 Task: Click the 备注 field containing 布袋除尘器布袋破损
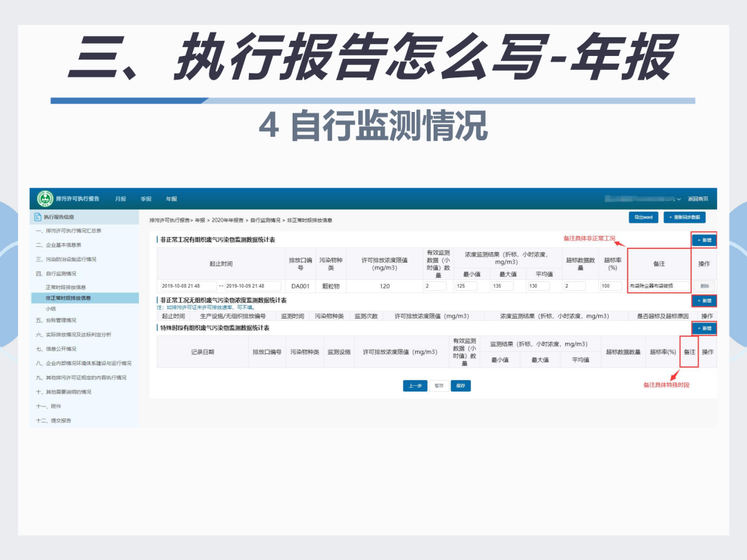[658, 286]
